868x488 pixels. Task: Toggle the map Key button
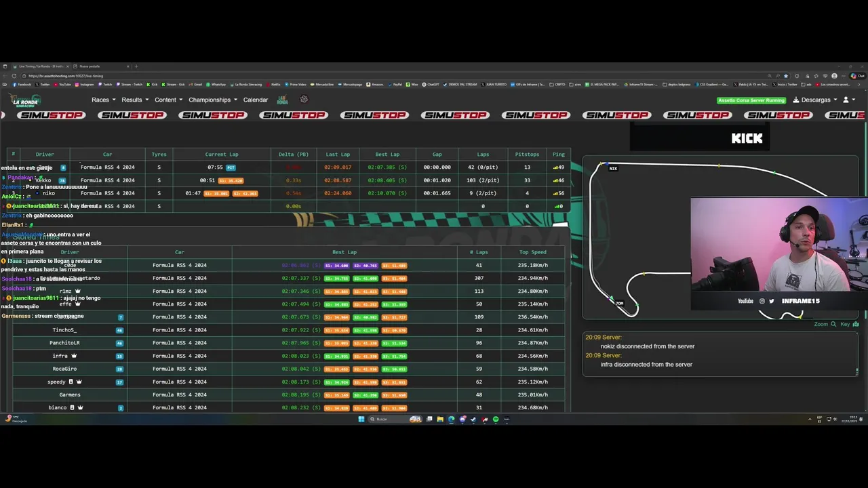click(x=848, y=324)
